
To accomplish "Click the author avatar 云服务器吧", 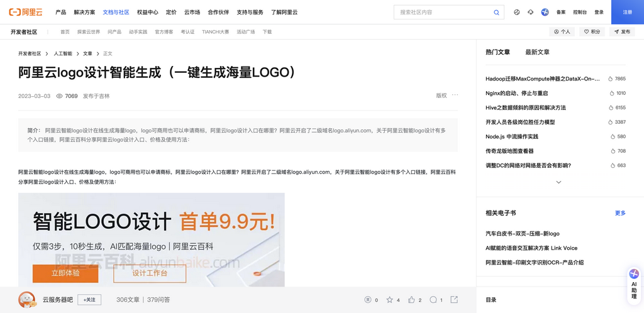I will [x=27, y=300].
